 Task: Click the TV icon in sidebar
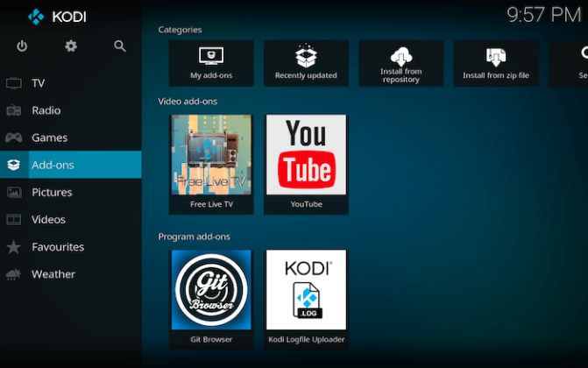[x=14, y=83]
